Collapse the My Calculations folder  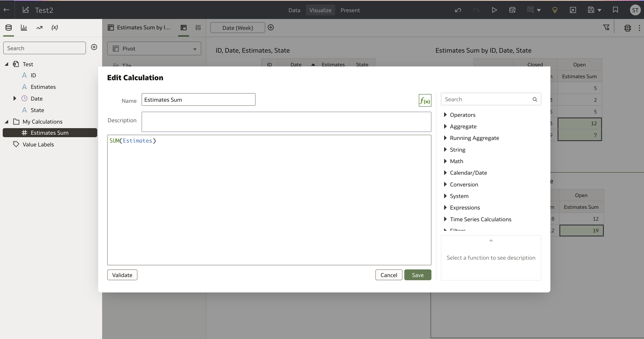pyautogui.click(x=7, y=122)
